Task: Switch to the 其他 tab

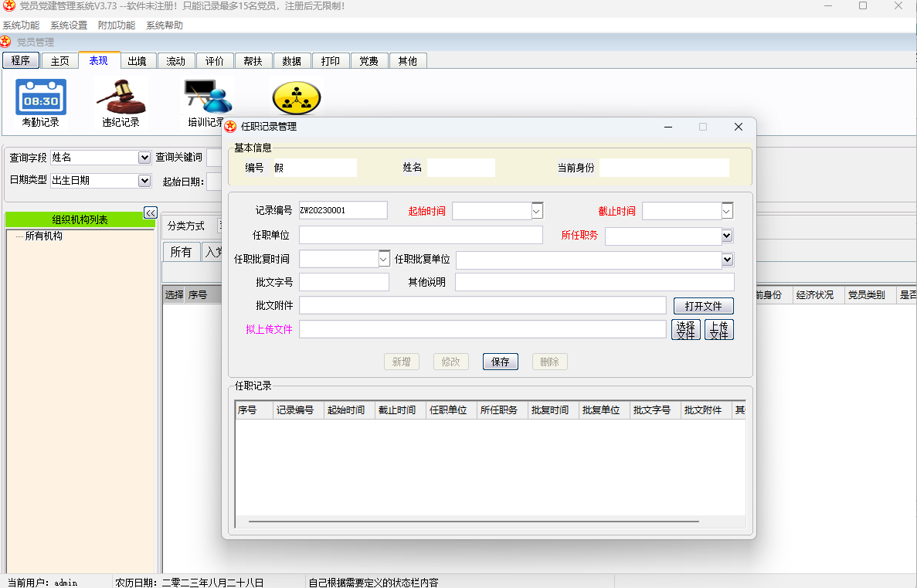Action: [407, 61]
